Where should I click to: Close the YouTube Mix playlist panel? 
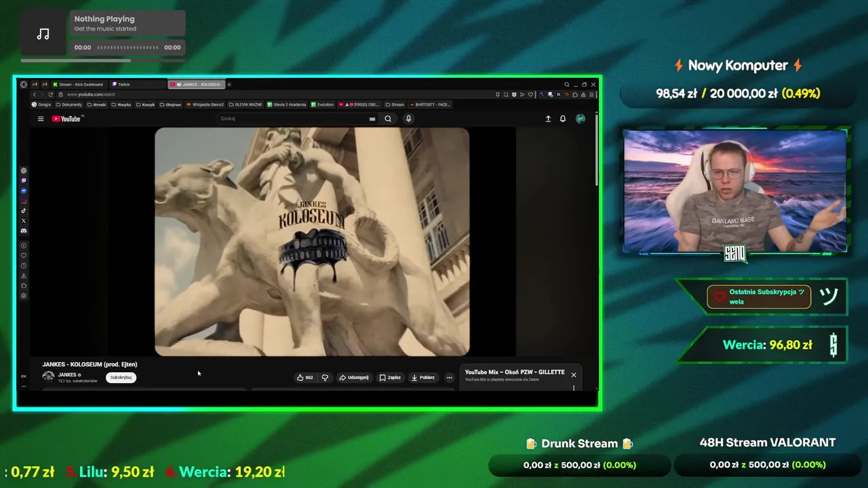tap(574, 375)
